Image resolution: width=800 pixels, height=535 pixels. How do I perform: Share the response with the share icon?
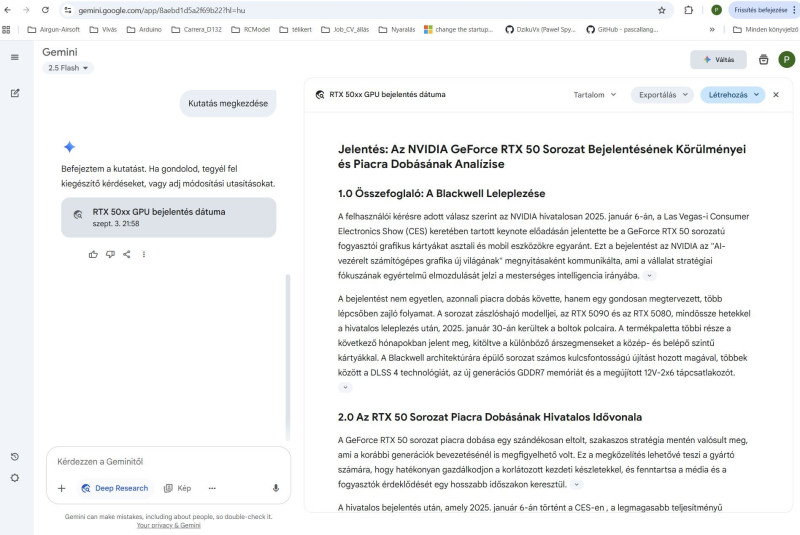(x=127, y=254)
